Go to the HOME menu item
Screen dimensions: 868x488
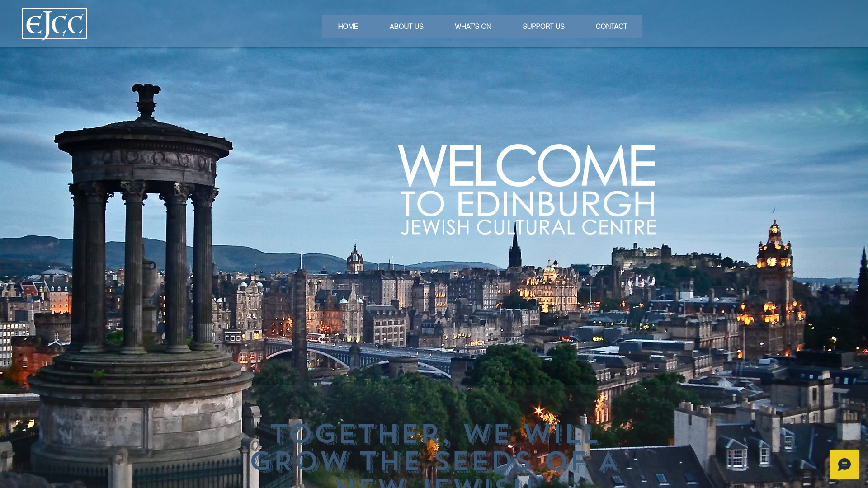348,27
